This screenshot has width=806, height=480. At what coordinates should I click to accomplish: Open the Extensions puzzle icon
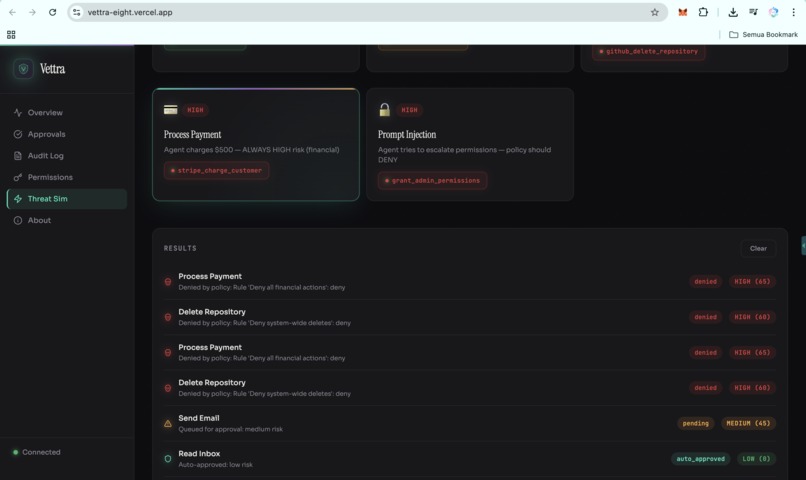pos(703,12)
